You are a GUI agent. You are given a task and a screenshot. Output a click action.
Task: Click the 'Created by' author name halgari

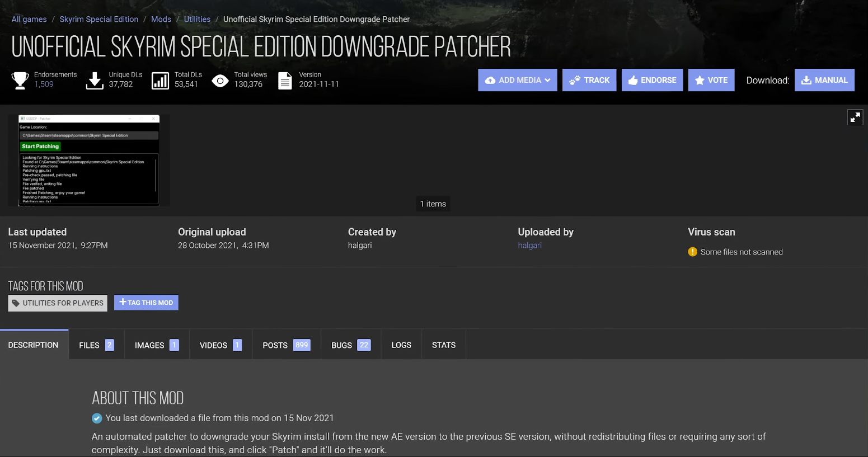click(x=360, y=246)
